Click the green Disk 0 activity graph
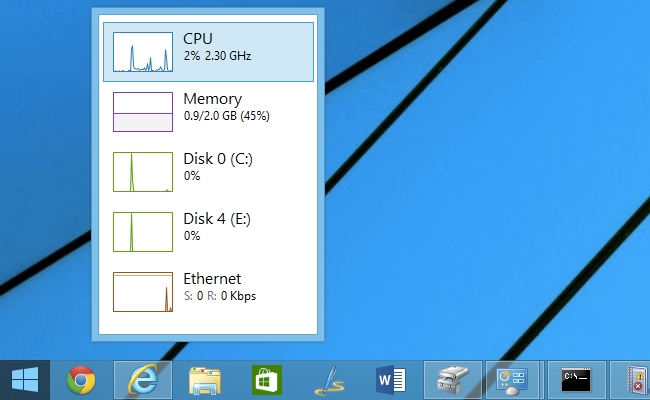This screenshot has width=650, height=400. 143,172
